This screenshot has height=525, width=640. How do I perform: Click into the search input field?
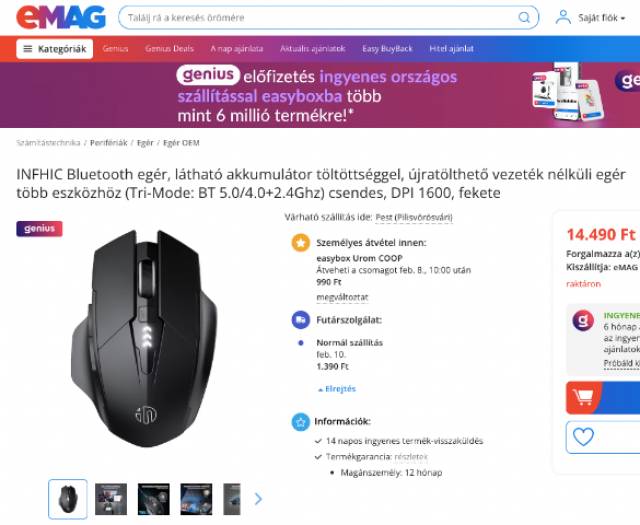coord(318,18)
